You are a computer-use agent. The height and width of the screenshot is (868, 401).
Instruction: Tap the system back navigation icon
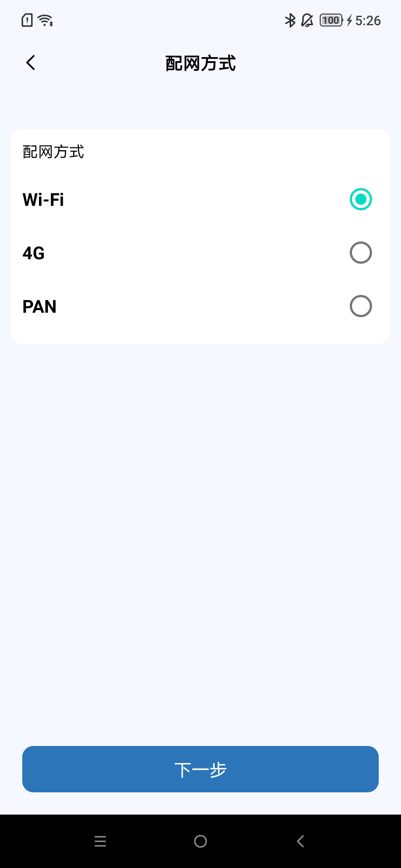(301, 841)
